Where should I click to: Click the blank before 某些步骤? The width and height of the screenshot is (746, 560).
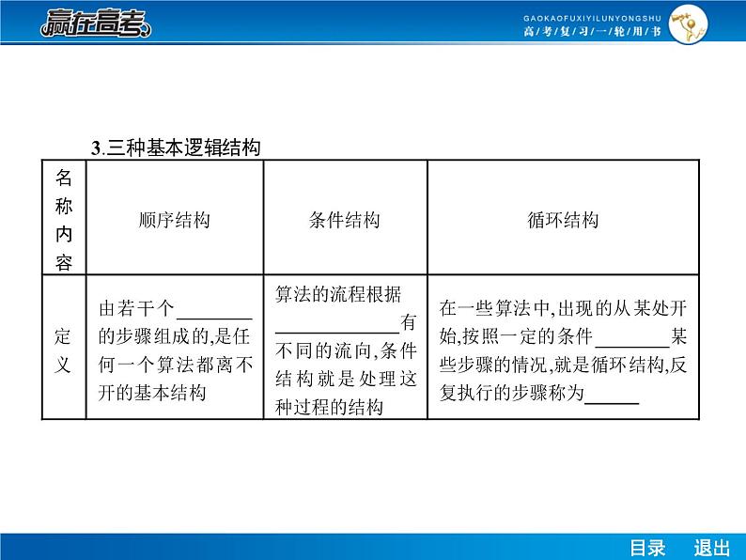click(x=632, y=339)
